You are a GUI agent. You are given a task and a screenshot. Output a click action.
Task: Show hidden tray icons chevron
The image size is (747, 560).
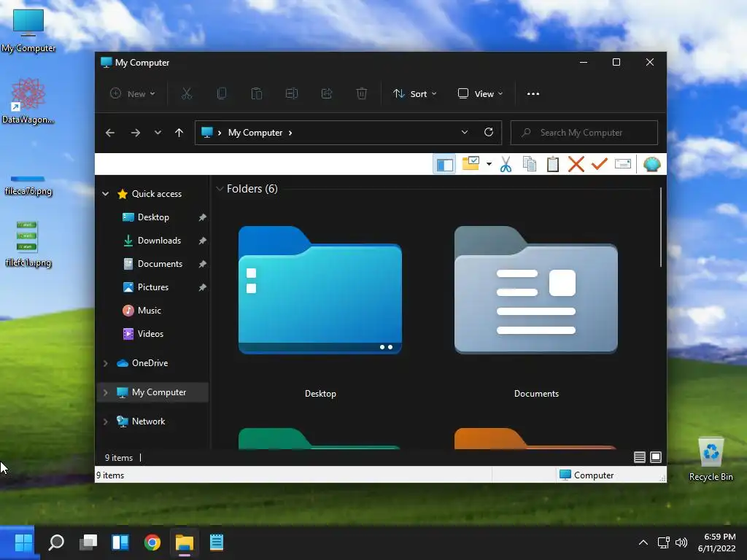pos(643,542)
